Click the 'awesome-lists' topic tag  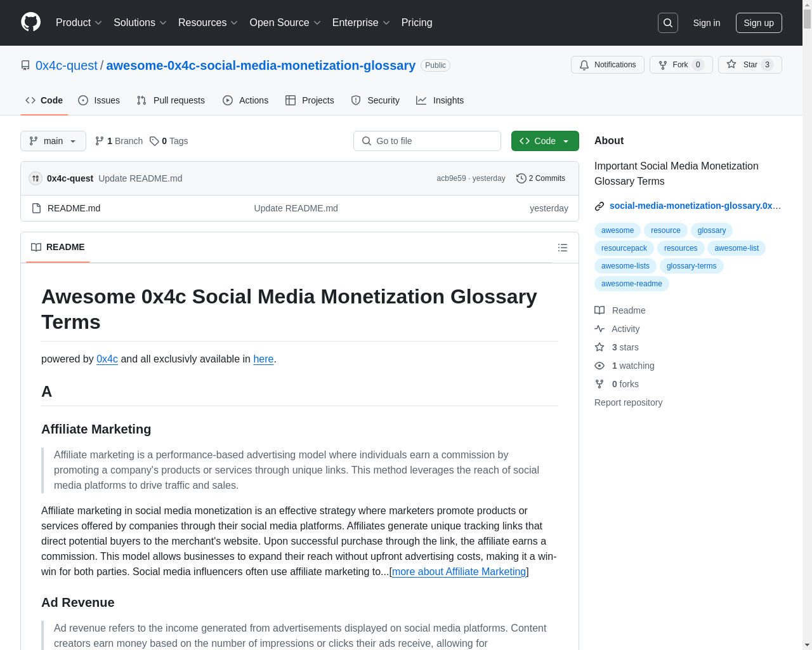click(625, 266)
